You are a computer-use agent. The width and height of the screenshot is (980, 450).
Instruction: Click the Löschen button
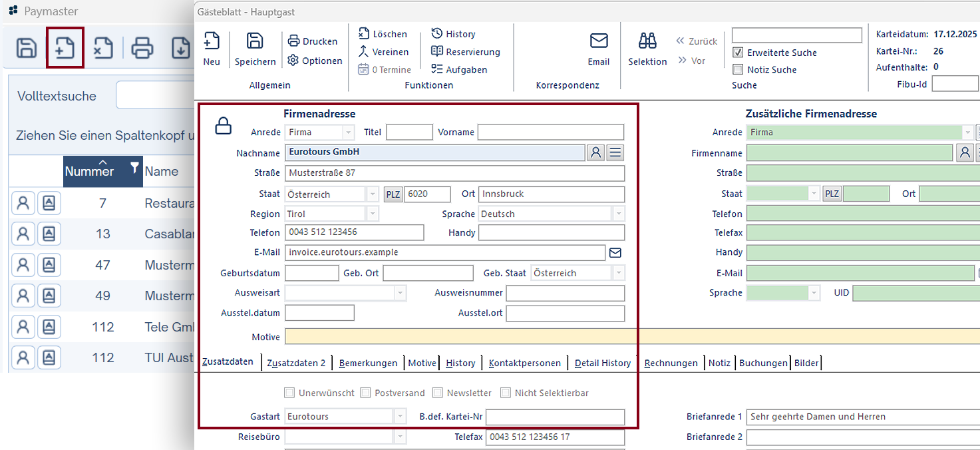[x=383, y=34]
